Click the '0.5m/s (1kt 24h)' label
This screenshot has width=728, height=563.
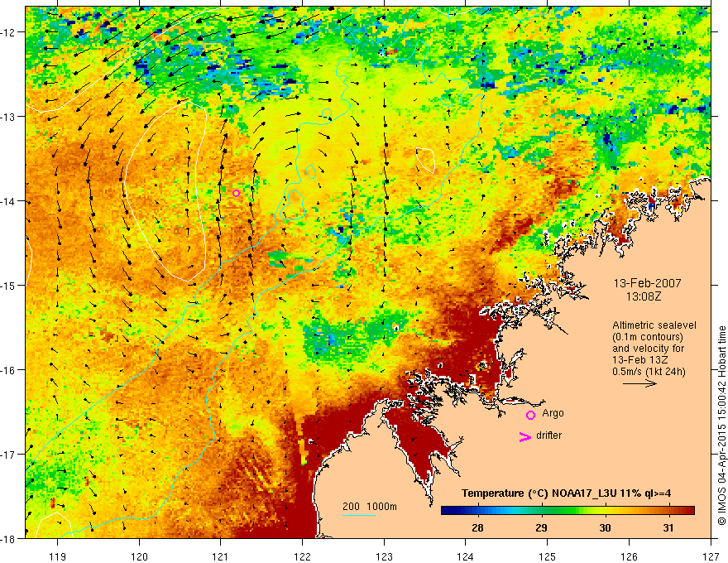click(x=649, y=372)
